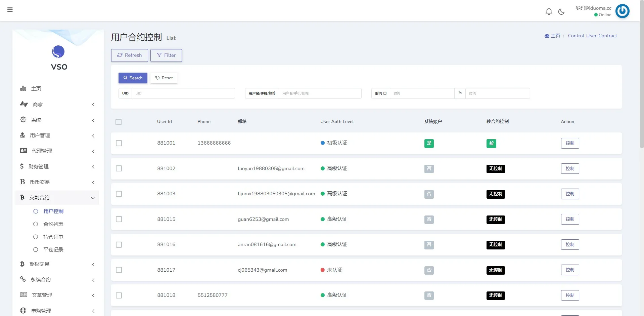Click the 主页 bar chart icon

pos(23,88)
